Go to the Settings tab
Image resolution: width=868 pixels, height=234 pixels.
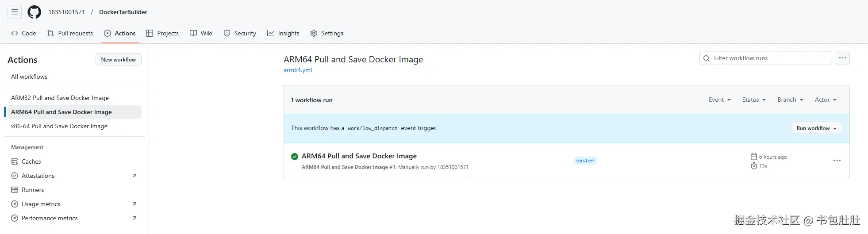pos(326,33)
